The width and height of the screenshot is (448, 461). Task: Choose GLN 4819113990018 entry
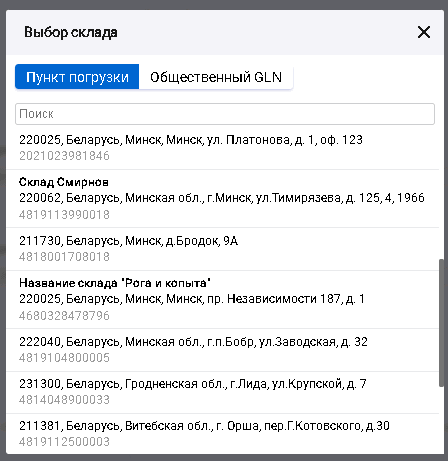tap(64, 214)
